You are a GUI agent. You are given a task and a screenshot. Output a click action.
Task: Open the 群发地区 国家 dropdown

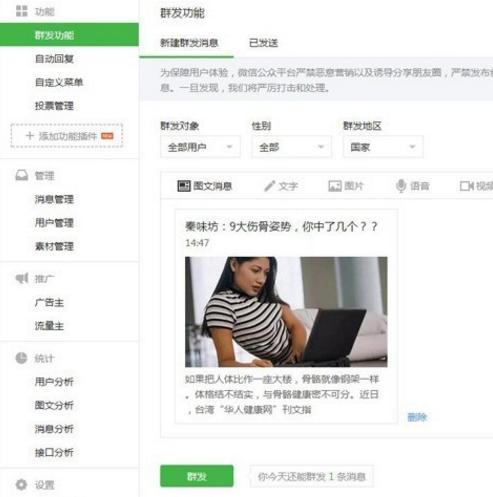coord(383,147)
